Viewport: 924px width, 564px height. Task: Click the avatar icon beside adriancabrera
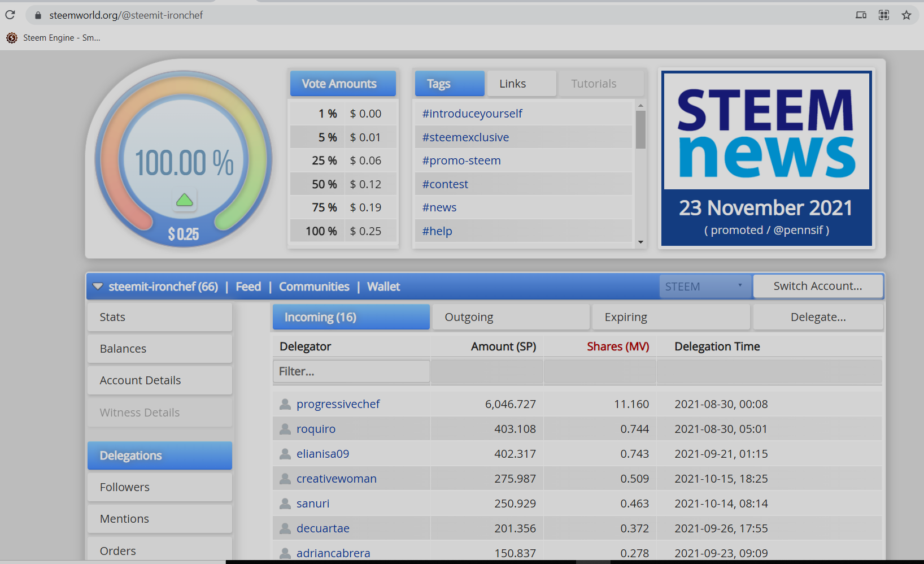pyautogui.click(x=285, y=553)
